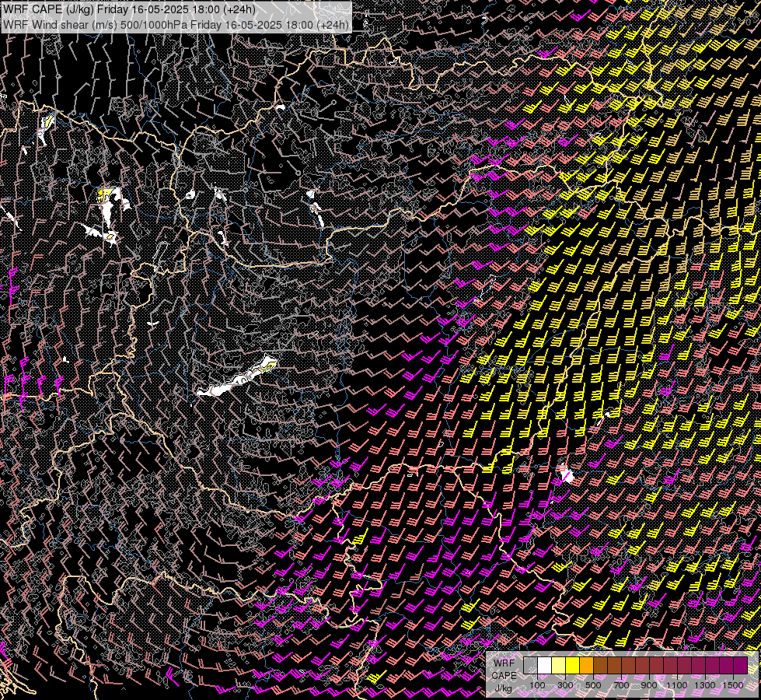The image size is (761, 700).
Task: Select the purple legend swatch above 1500
Action: pos(740,665)
